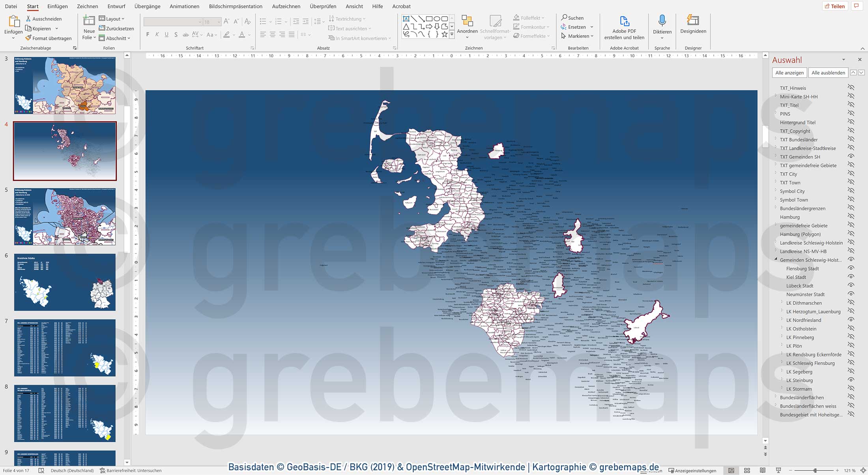Select the Format übertragen (Format Painter) tool
The image size is (868, 475).
(x=49, y=38)
